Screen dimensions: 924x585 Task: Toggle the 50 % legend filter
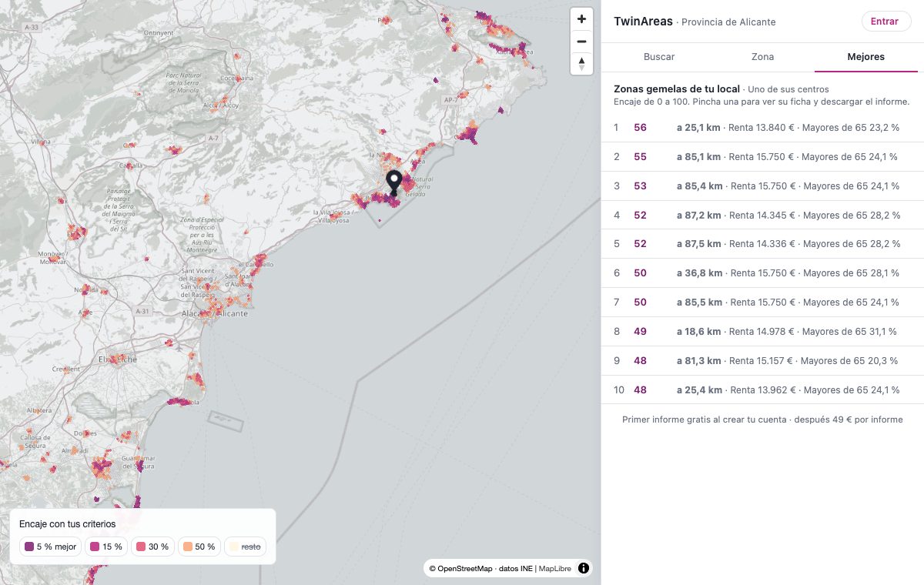[199, 547]
